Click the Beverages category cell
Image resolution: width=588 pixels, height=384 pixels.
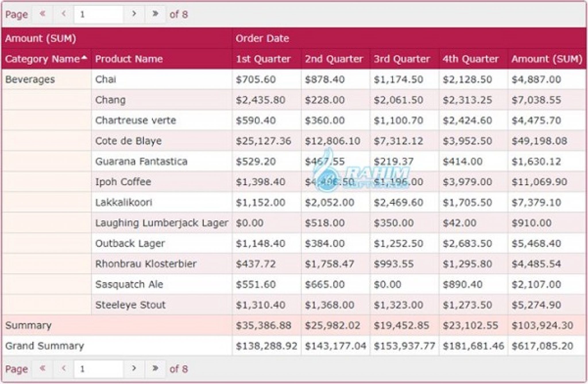tap(30, 79)
